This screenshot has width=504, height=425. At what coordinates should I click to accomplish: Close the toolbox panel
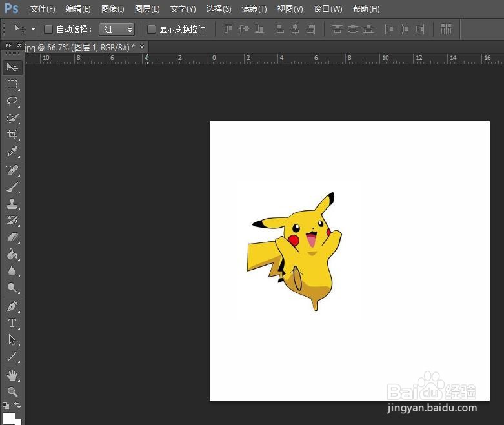click(19, 46)
